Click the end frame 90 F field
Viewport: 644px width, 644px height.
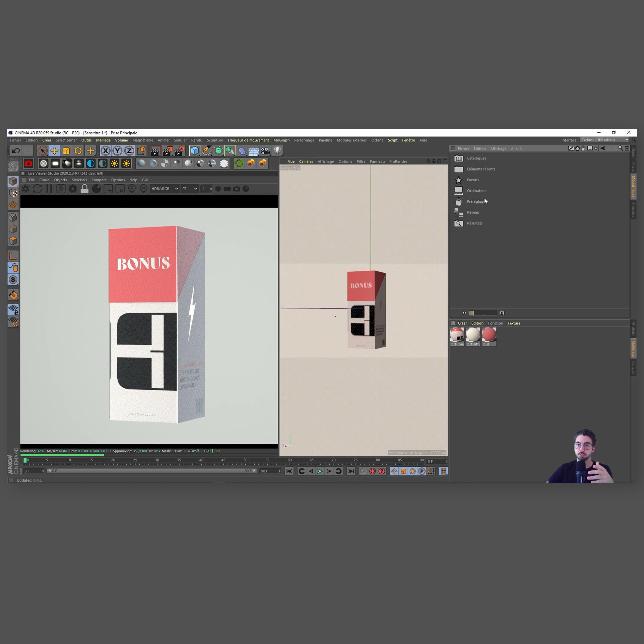[270, 471]
